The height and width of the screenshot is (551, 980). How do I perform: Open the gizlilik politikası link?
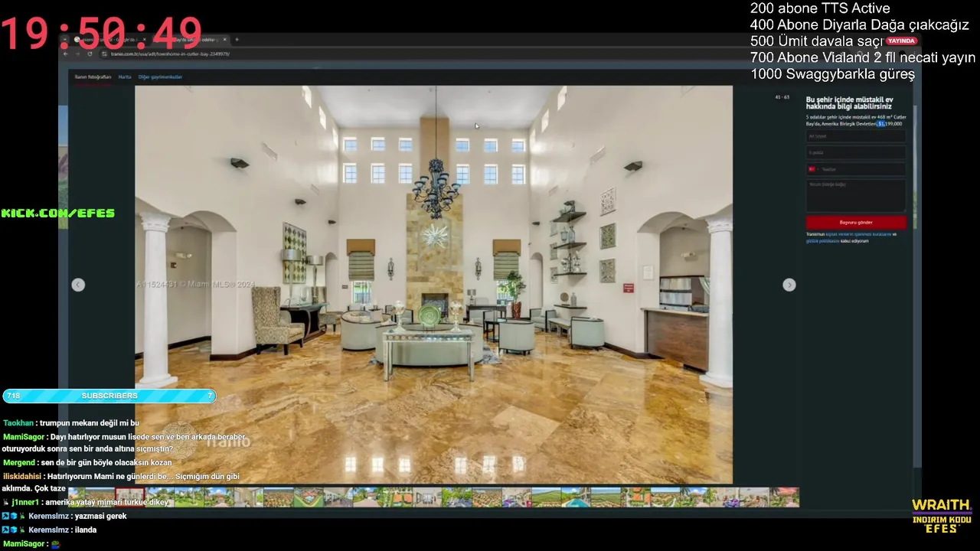822,240
